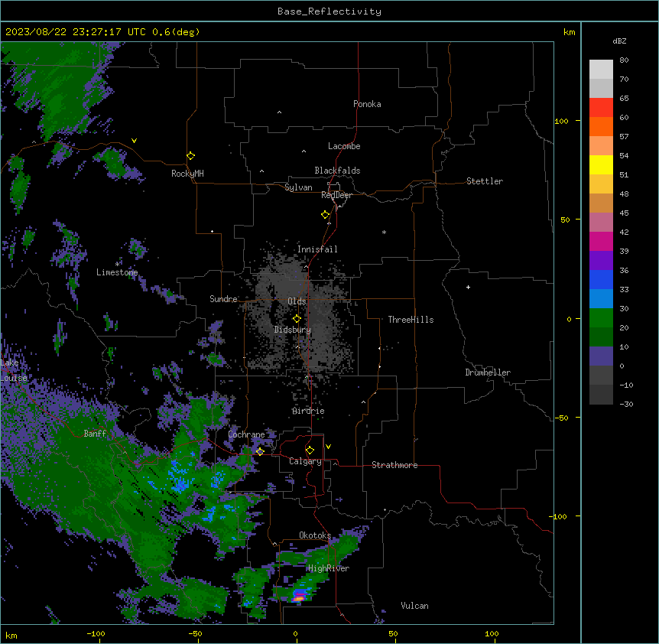Select the bright green 20-30 dBZ legend swatch
The width and height of the screenshot is (659, 644).
[601, 318]
